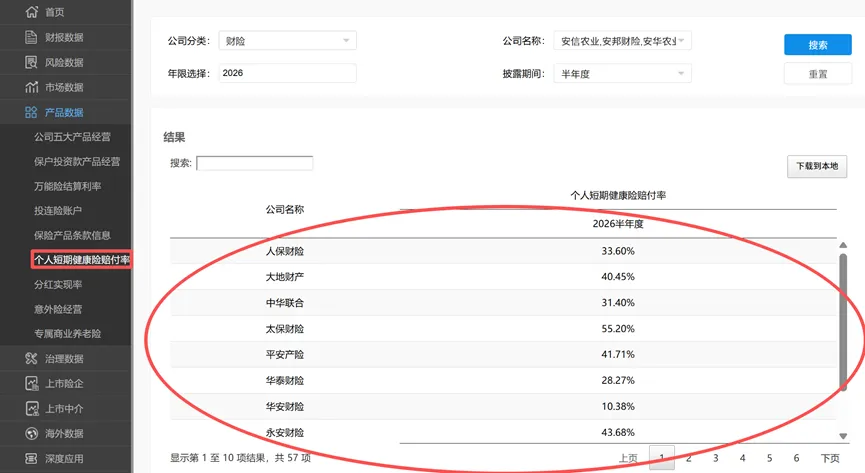Image resolution: width=865 pixels, height=473 pixels.
Task: Click the table scrollbar down arrow
Action: click(843, 436)
